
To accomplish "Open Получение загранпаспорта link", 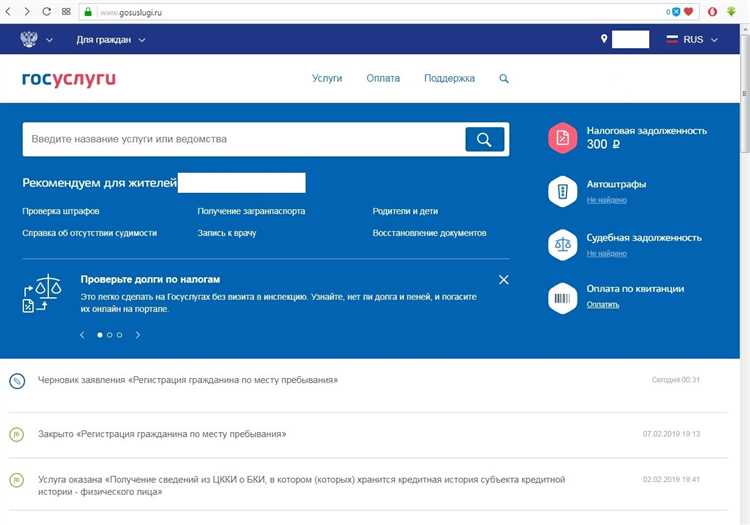I will coord(251,211).
